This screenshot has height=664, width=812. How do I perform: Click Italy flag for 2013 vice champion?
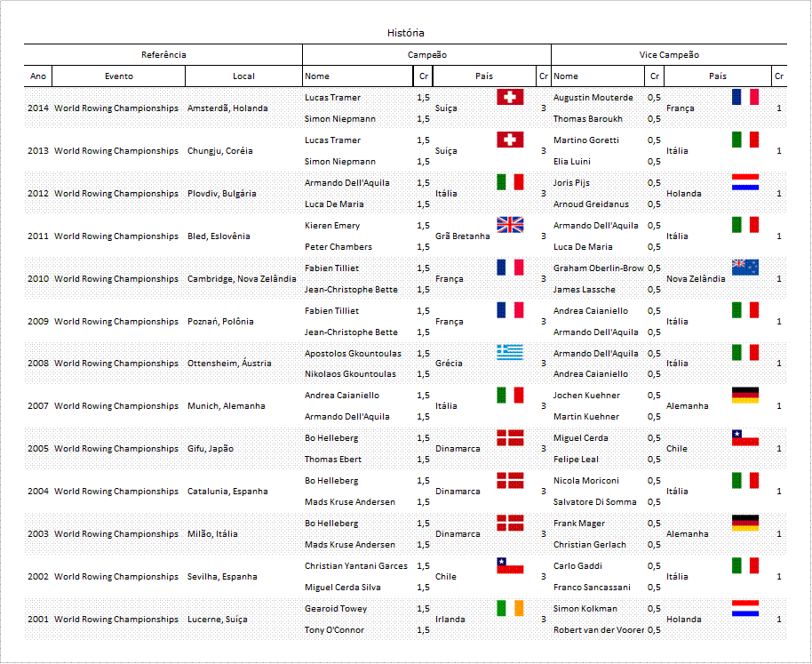(745, 140)
